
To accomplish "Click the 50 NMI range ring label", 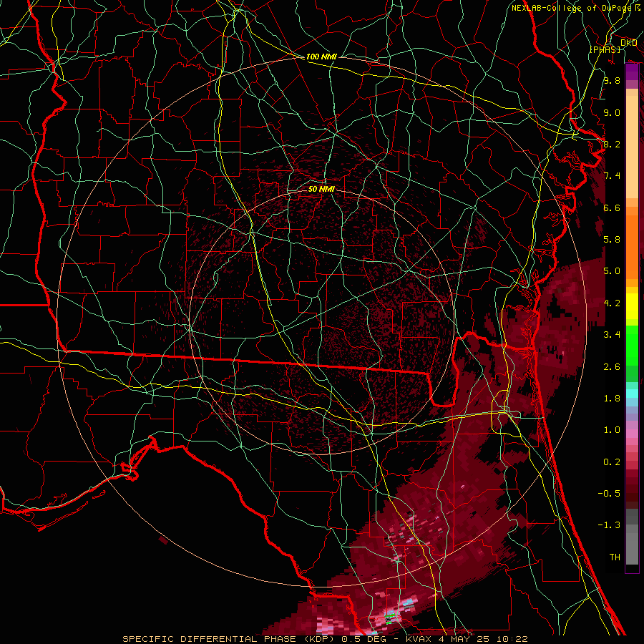I will pos(321,189).
